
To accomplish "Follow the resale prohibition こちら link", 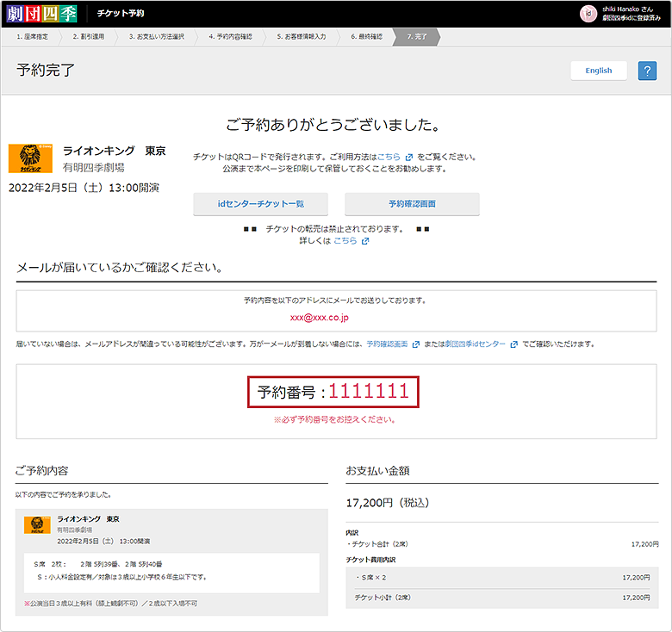I will coord(345,240).
